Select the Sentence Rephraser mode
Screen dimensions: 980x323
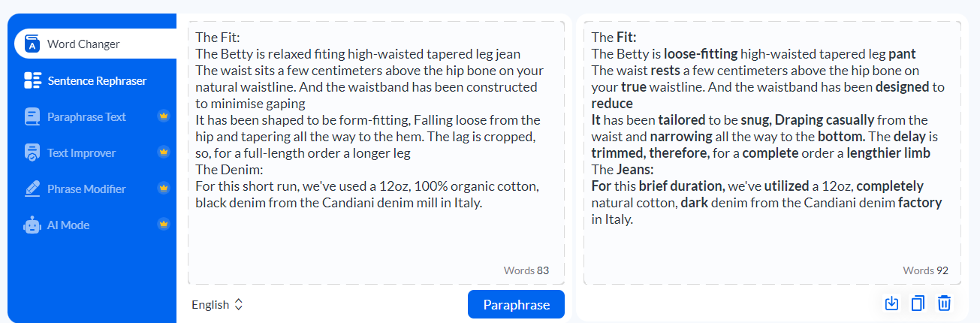click(x=97, y=80)
